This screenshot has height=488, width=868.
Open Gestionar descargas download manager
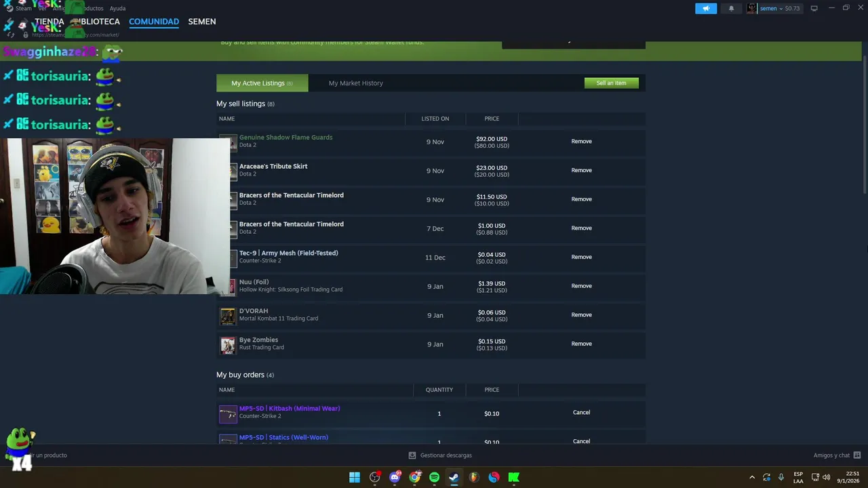(446, 455)
